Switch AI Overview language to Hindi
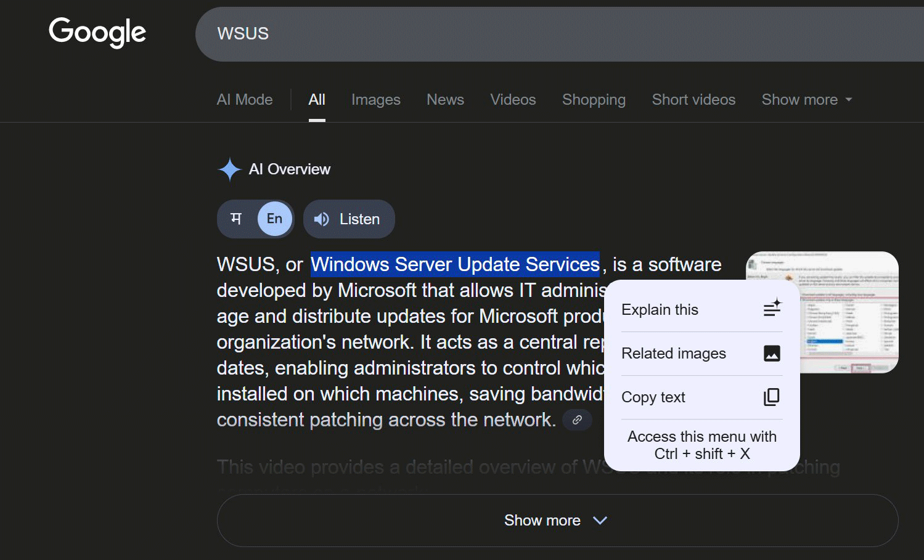This screenshot has width=924, height=560. pyautogui.click(x=236, y=219)
